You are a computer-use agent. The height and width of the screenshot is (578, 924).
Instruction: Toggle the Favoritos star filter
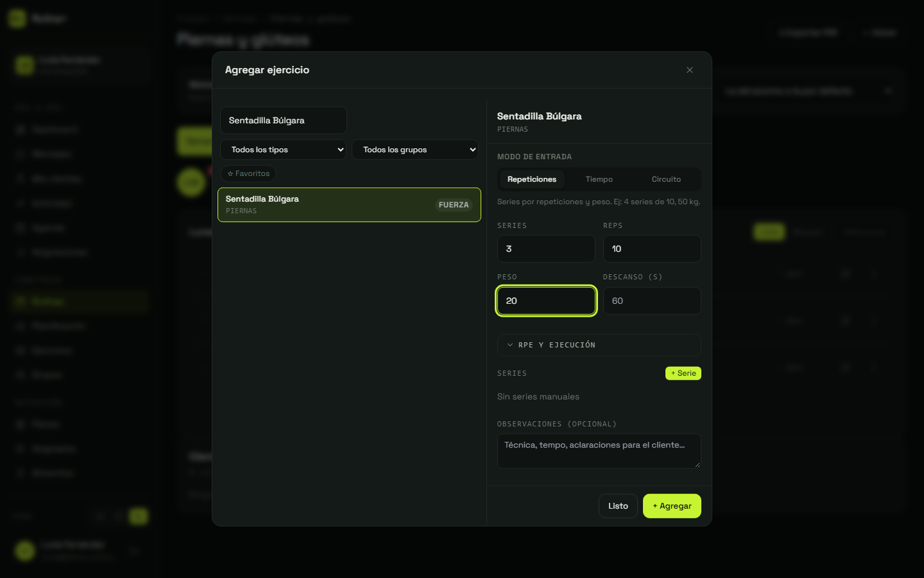248,173
